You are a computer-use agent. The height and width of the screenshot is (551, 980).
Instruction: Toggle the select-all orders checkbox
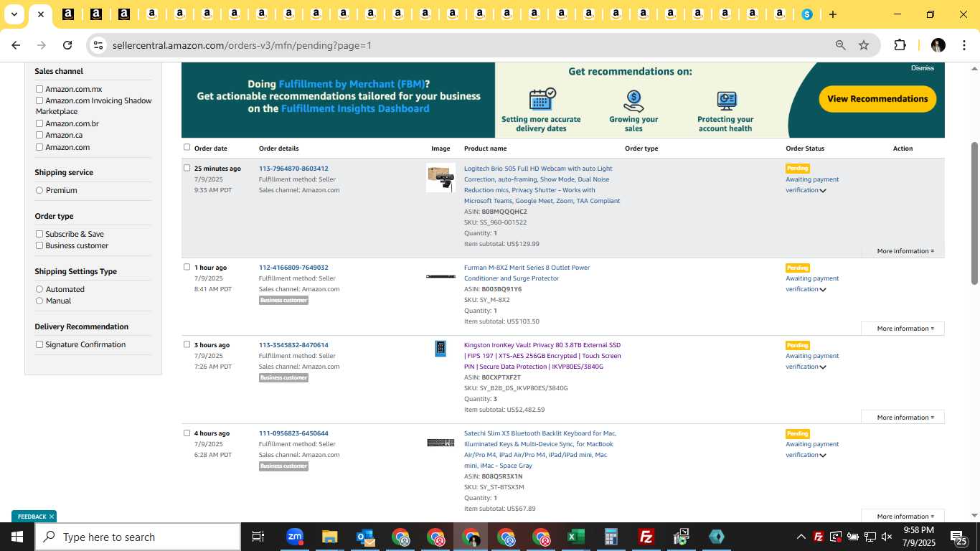point(187,147)
